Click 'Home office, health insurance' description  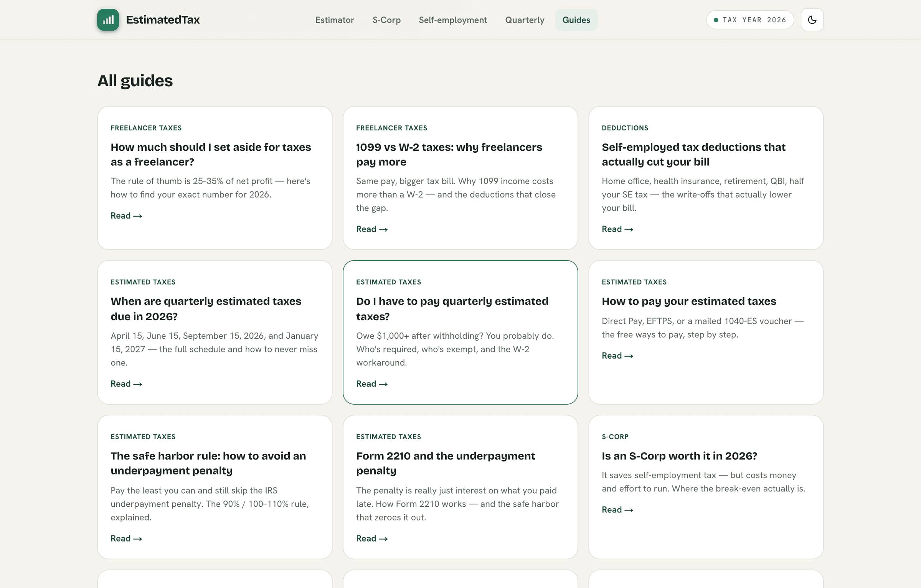703,194
